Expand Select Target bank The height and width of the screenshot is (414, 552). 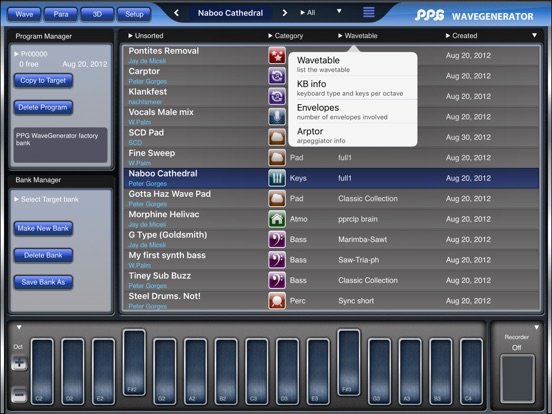[46, 199]
